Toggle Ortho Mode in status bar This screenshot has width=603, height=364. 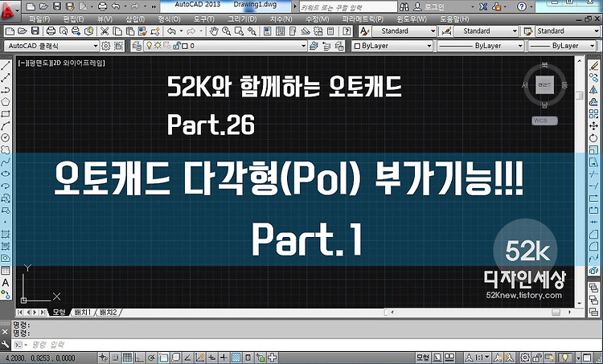coord(139,358)
